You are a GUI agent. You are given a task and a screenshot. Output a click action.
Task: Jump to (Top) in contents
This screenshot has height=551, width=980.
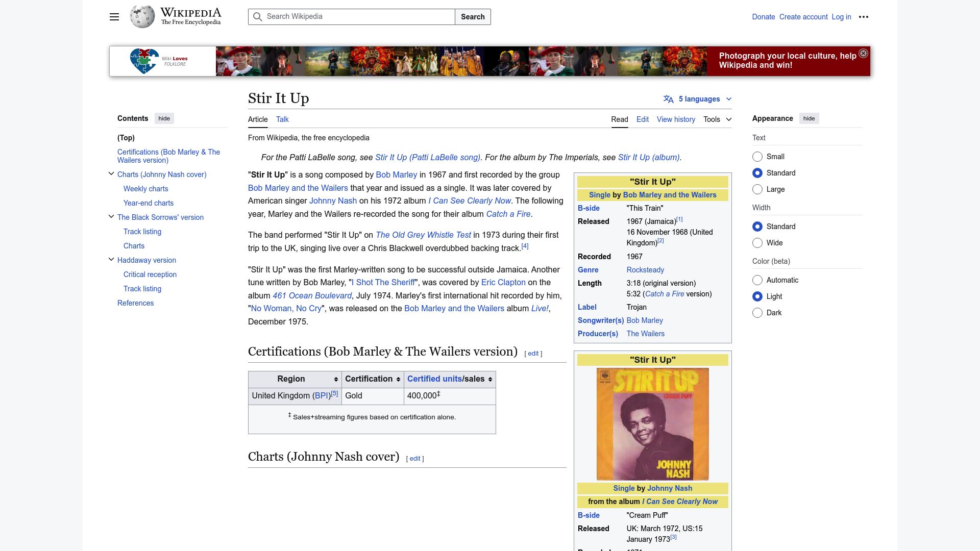126,138
